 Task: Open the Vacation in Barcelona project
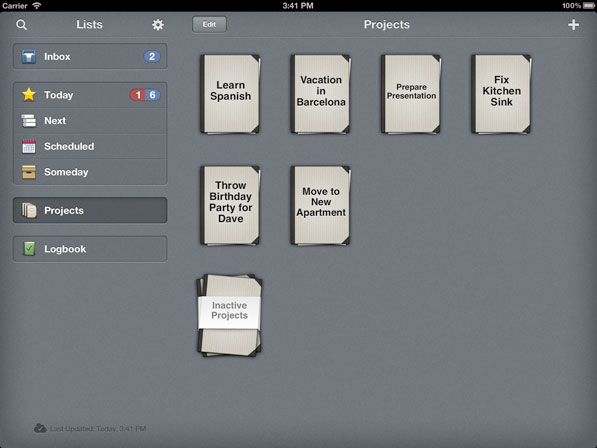coord(321,94)
